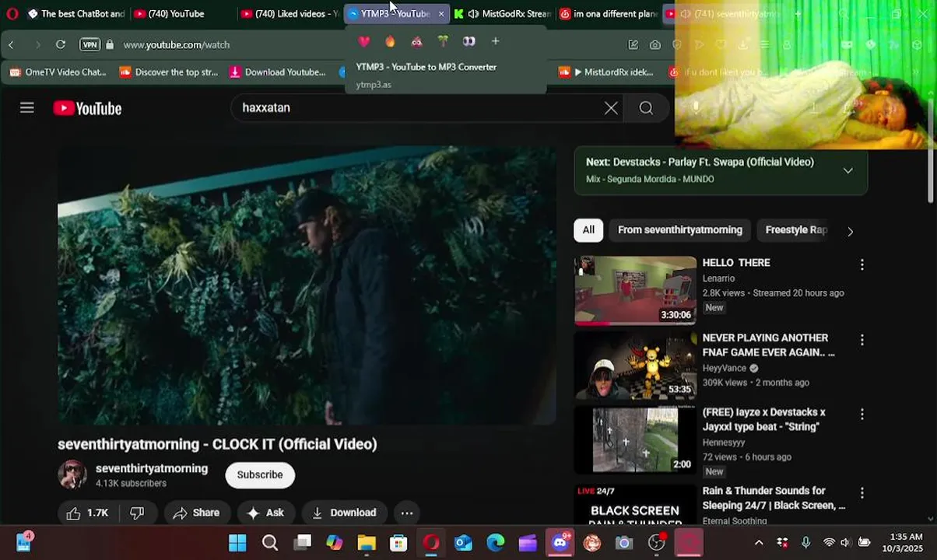
Task: Open Windows Start menu
Action: coord(237,543)
